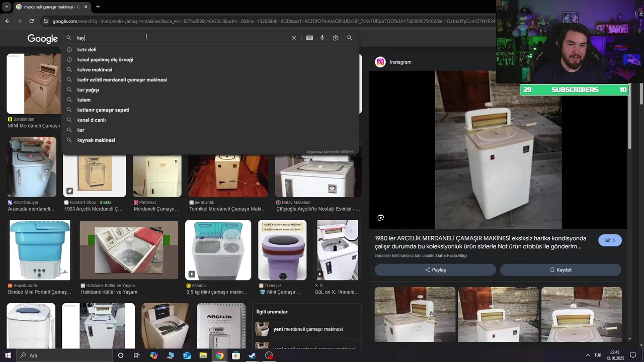Open Task View from taskbar
Screen dimensions: 644x362
point(136,355)
